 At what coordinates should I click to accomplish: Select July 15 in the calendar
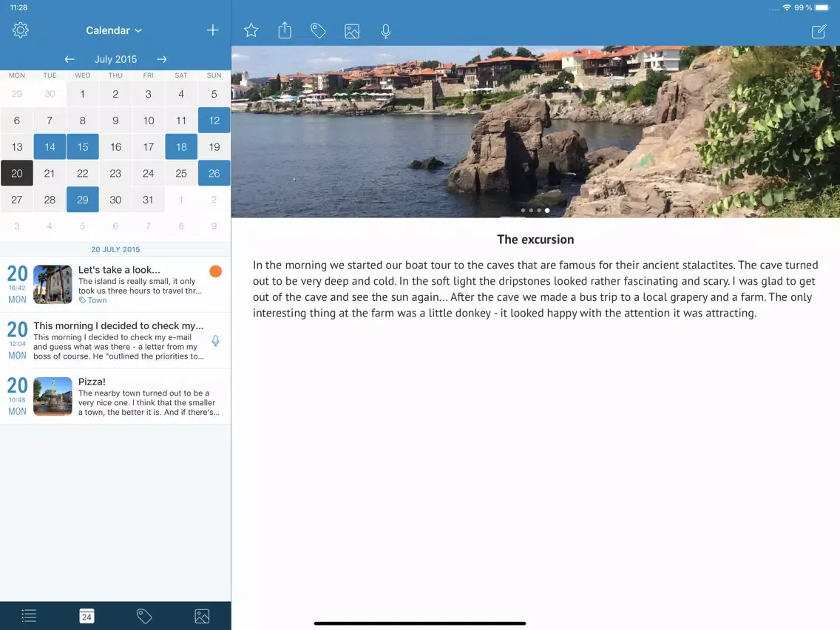tap(83, 147)
